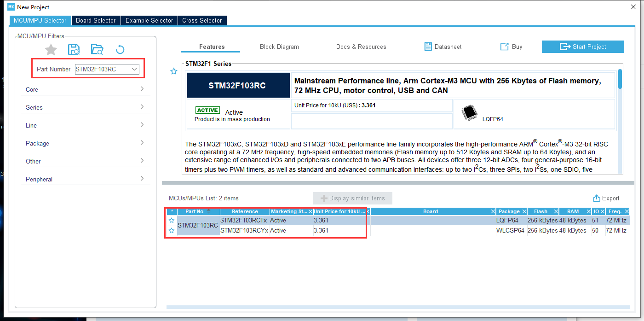Expand the Core filter section

pos(85,89)
